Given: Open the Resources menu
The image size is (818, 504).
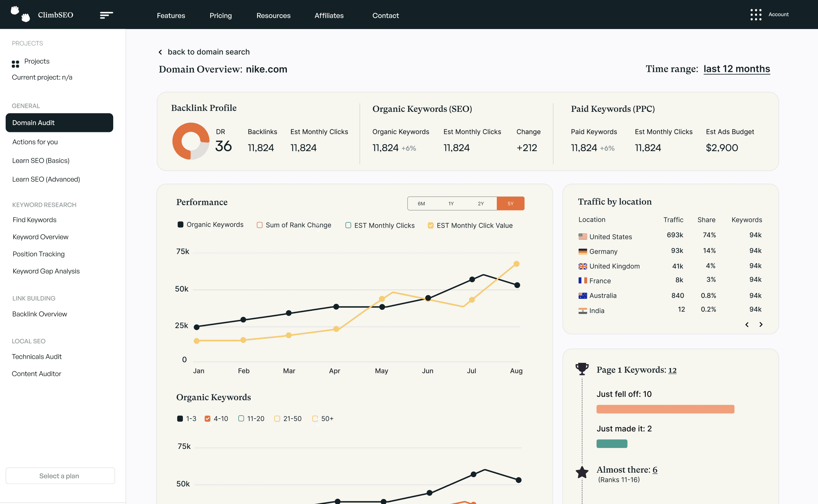Looking at the screenshot, I should pos(273,15).
